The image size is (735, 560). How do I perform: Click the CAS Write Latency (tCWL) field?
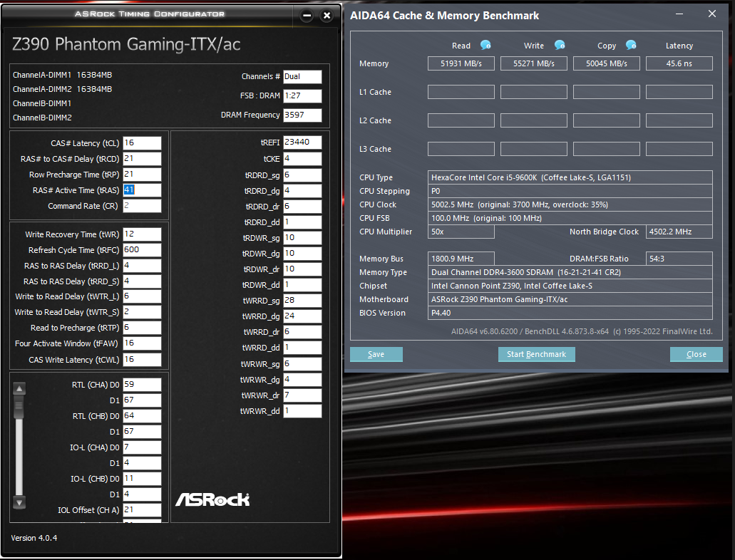tap(142, 359)
